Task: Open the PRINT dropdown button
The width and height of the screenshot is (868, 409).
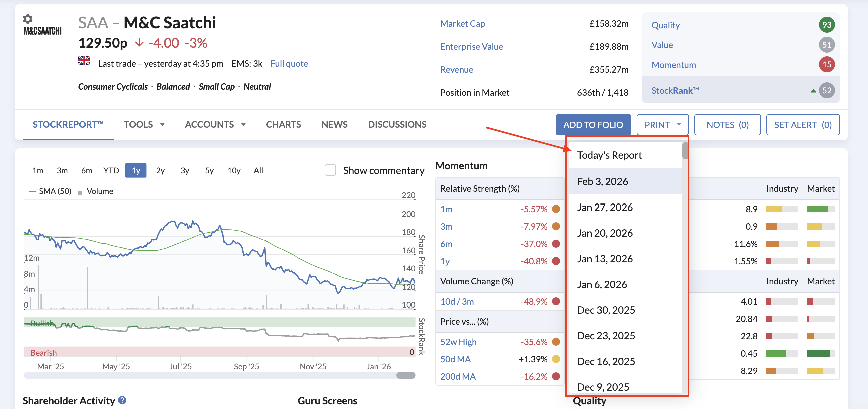Action: pos(662,125)
